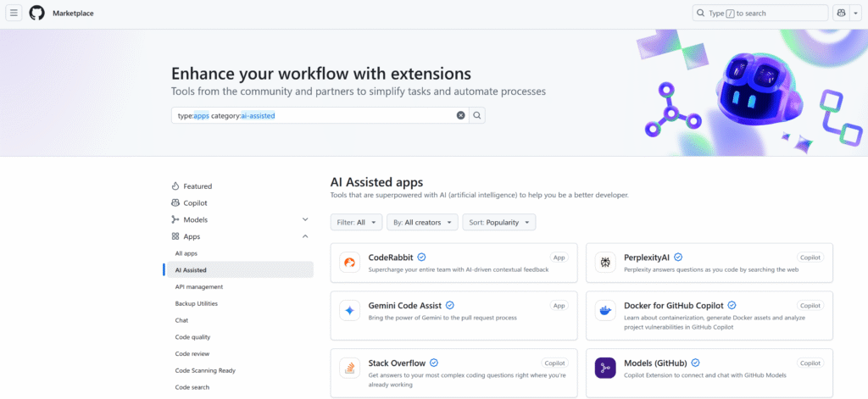Screen dimensions: 868x399
Task: Click the Models (GitHub) purple icon
Action: click(x=605, y=368)
